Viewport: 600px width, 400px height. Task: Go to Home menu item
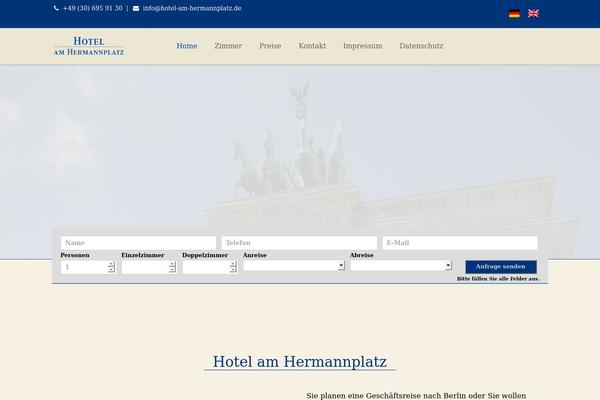coord(187,46)
